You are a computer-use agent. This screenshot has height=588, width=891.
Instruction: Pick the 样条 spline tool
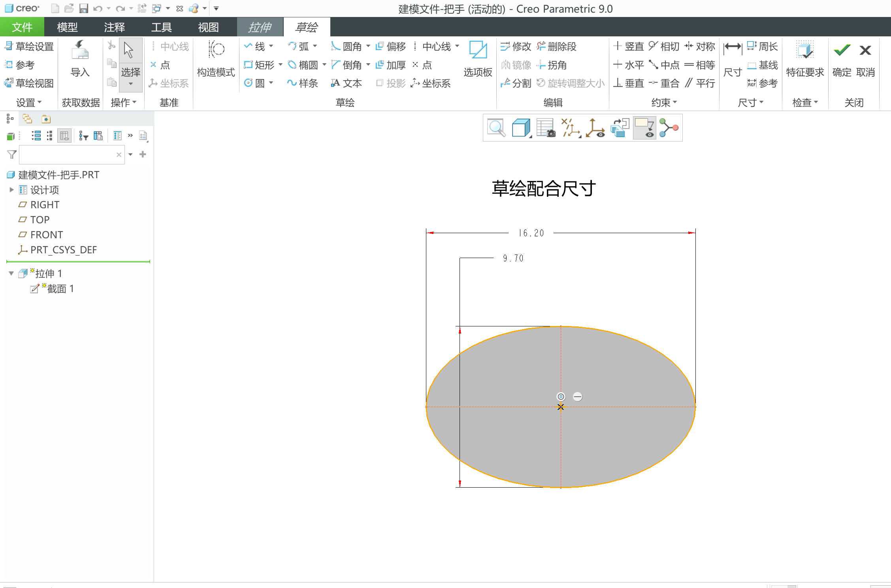[x=303, y=83]
